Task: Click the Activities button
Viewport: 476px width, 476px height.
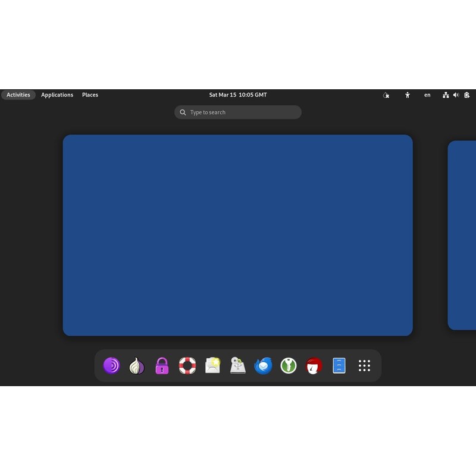Action: tap(18, 95)
